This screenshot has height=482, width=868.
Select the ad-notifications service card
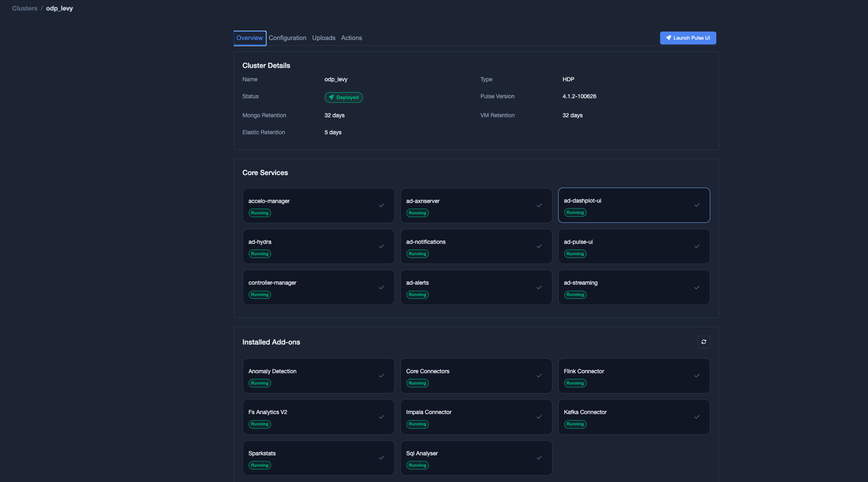click(x=476, y=246)
